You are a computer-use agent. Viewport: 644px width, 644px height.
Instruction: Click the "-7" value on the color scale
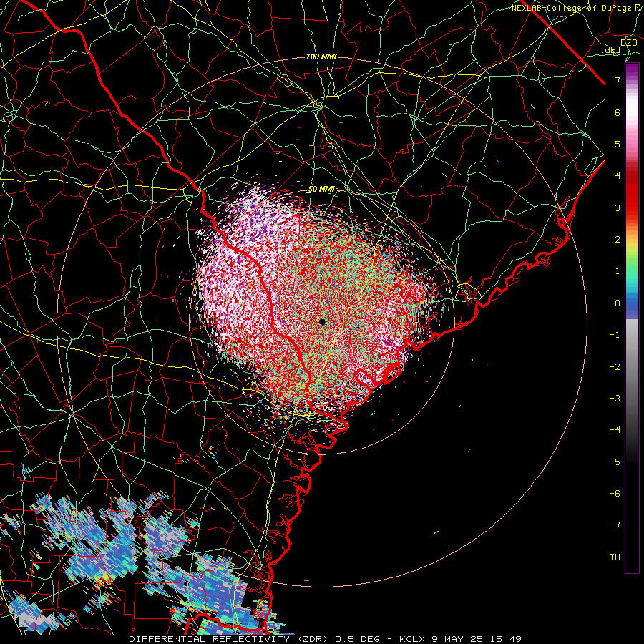(615, 525)
